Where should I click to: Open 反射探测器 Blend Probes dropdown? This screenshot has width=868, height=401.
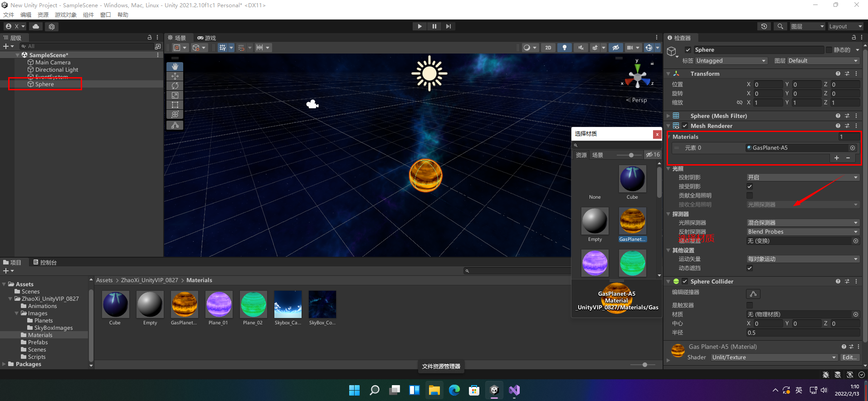tap(803, 232)
